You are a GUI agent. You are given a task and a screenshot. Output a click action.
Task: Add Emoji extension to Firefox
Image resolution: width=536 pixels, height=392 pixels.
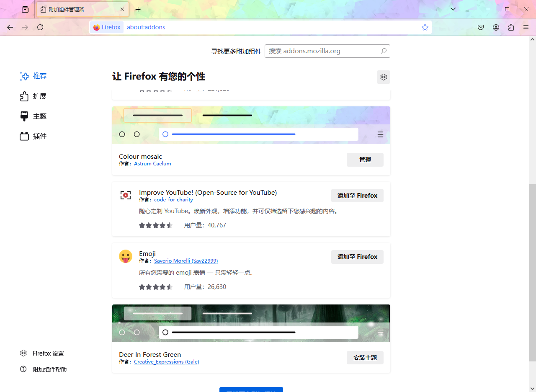click(x=357, y=257)
